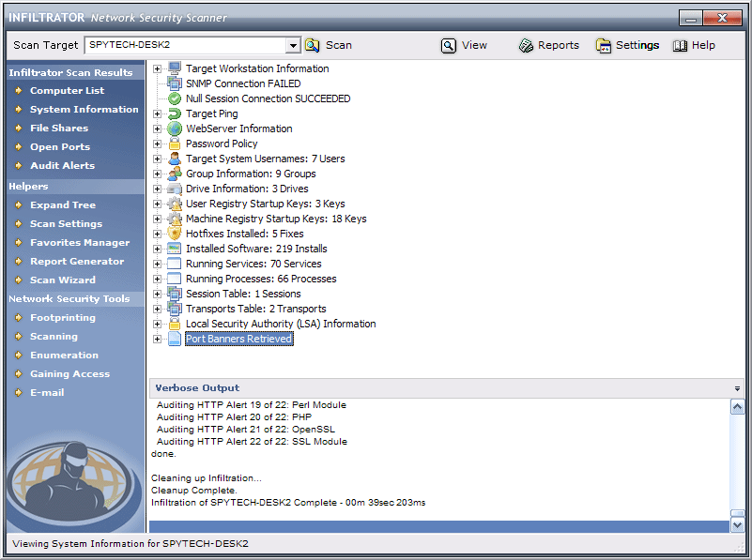This screenshot has height=560, width=752.
Task: Open the Scan Target dropdown
Action: (x=293, y=44)
